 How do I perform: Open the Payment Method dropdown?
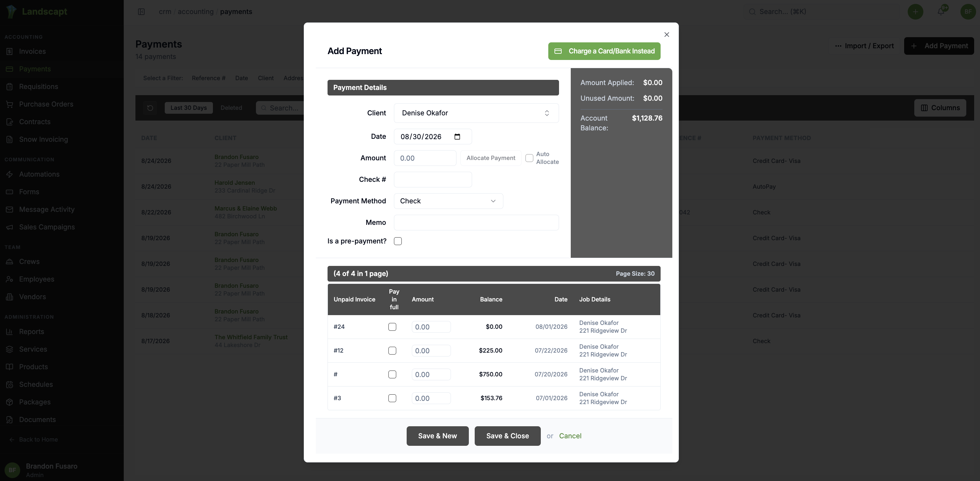click(448, 201)
